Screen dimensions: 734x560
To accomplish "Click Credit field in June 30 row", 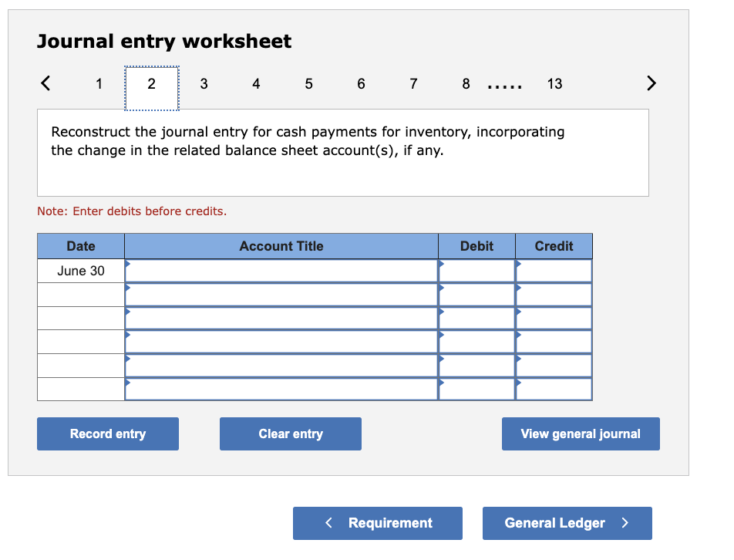I will point(554,271).
